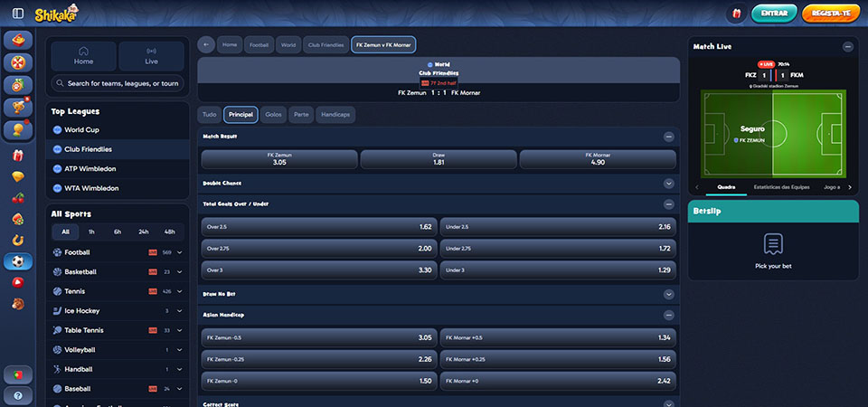
Task: Select the soccer ball icon in left rail
Action: (x=18, y=261)
